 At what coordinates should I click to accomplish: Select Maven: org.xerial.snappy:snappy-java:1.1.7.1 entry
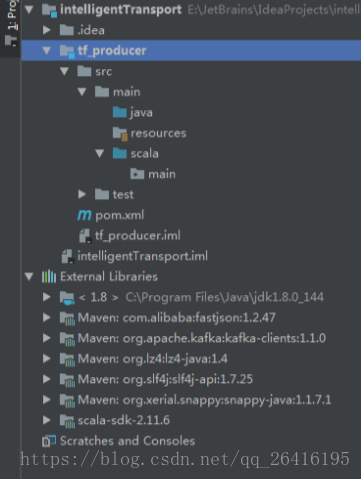(x=204, y=400)
